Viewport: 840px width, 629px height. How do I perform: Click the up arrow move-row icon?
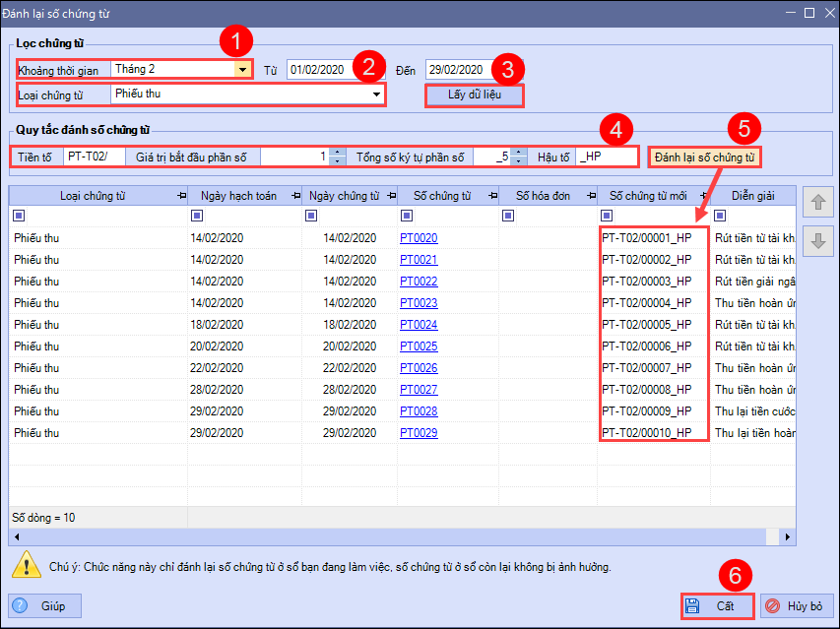818,203
